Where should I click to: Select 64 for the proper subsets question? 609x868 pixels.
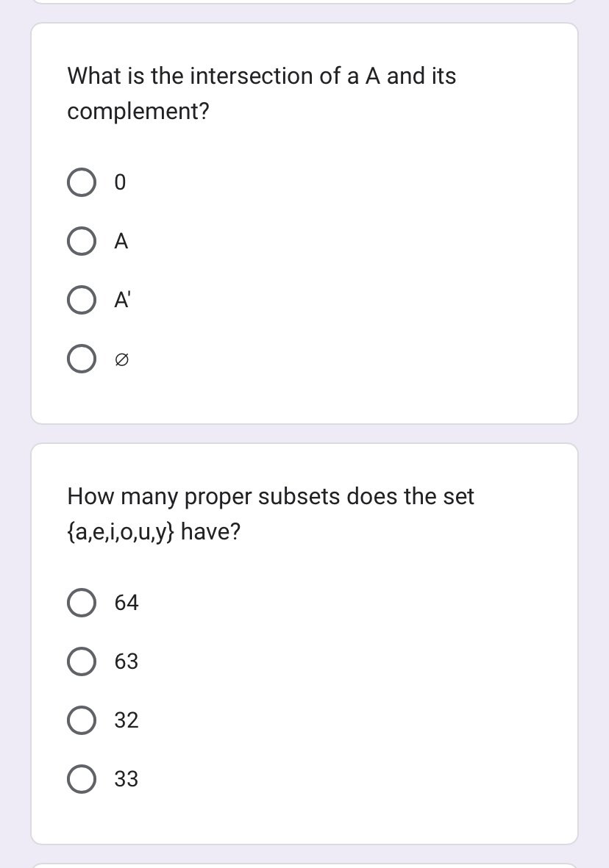pos(81,603)
